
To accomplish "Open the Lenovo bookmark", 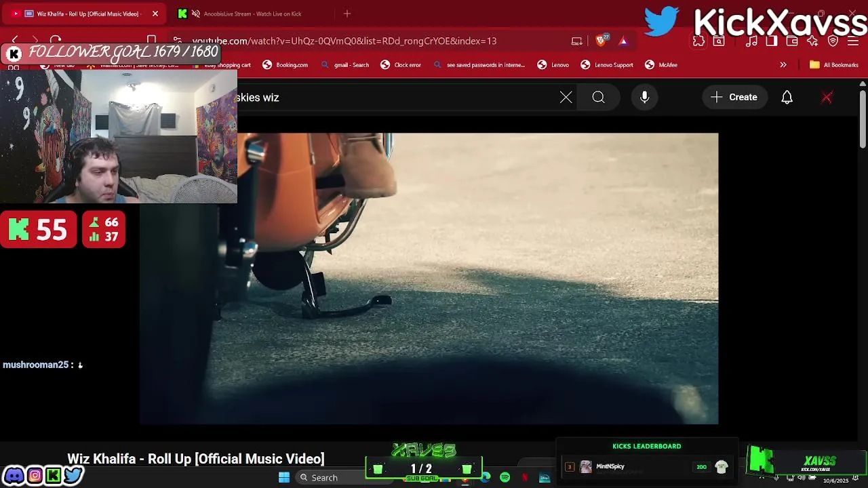I will click(x=553, y=65).
